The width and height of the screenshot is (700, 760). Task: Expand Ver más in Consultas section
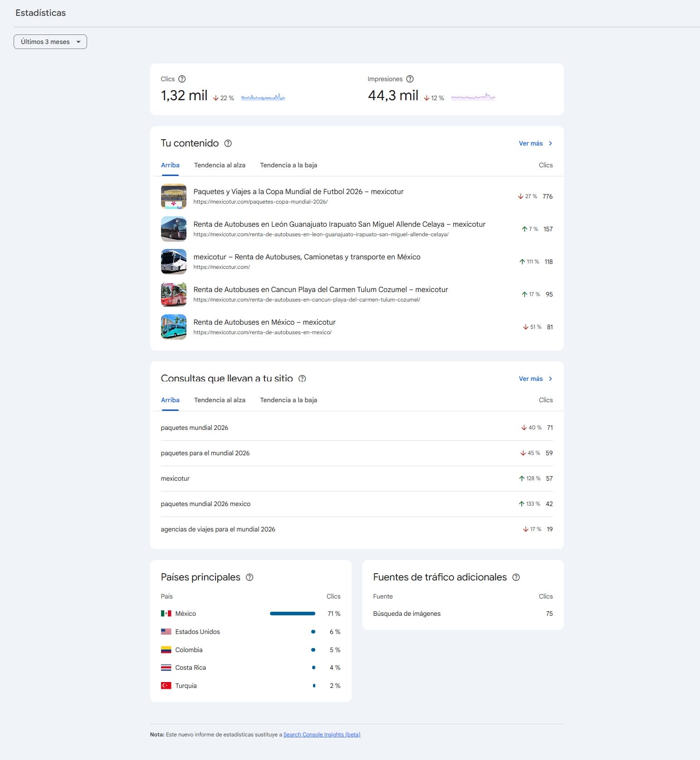pyautogui.click(x=535, y=379)
